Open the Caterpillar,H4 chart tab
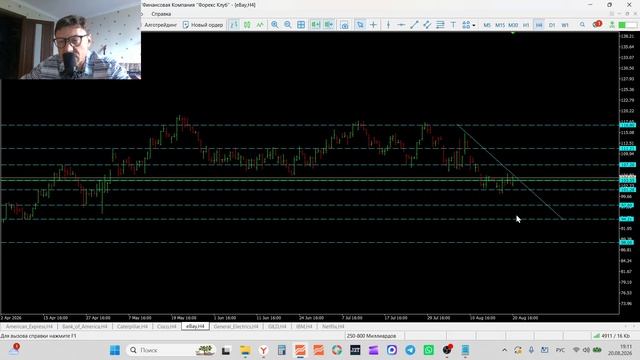 click(132, 327)
